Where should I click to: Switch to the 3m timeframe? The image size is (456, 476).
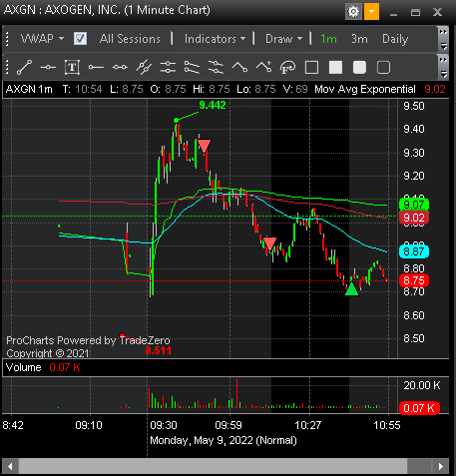pyautogui.click(x=359, y=39)
